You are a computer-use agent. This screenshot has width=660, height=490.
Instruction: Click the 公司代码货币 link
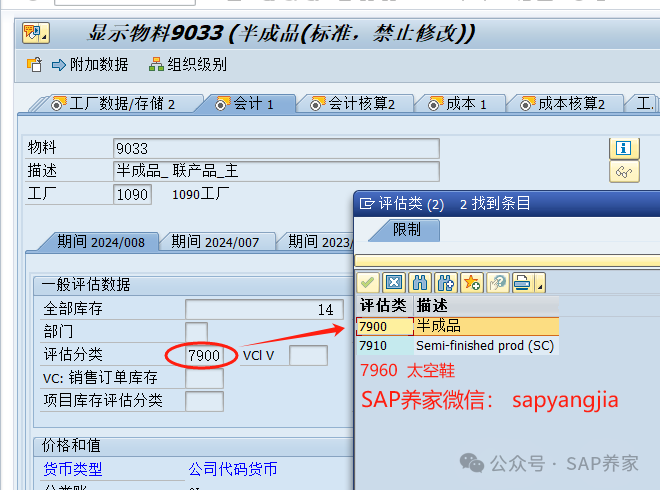point(233,469)
